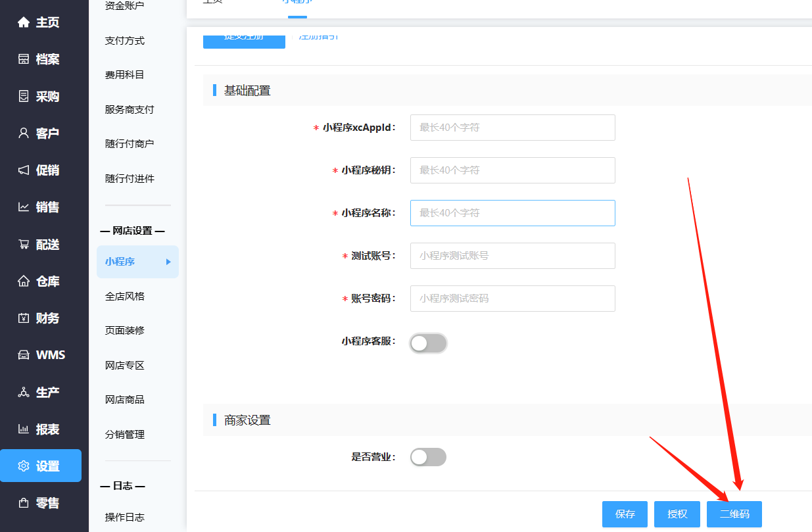
Task: Open the 销售 module
Action: click(39, 207)
